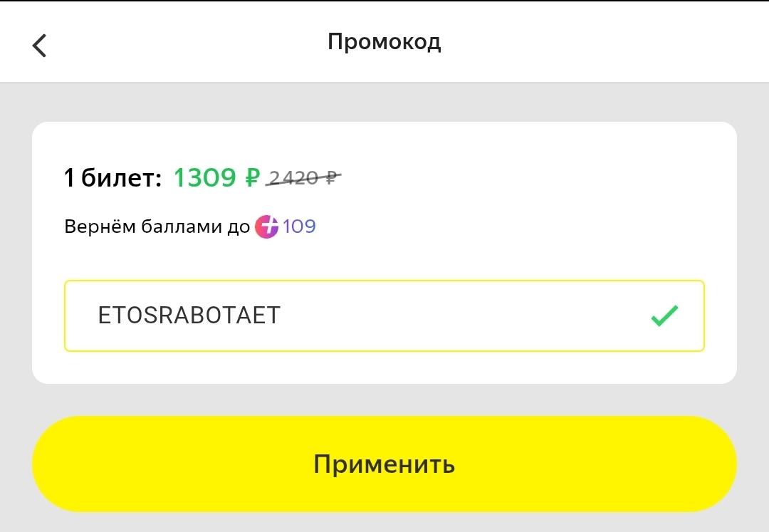Click the chevron at top left
The image size is (769, 532).
pyautogui.click(x=39, y=44)
